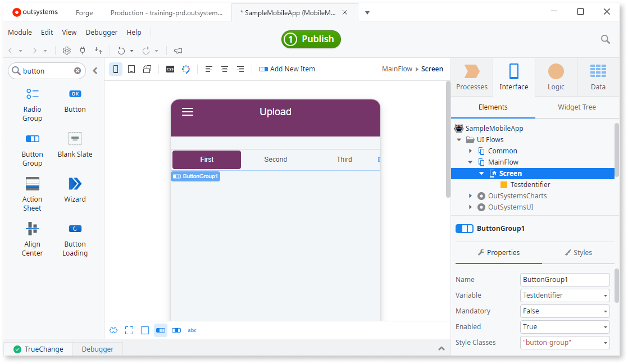Collapse the Screen node in the tree
This screenshot has width=628, height=364.
[x=481, y=173]
